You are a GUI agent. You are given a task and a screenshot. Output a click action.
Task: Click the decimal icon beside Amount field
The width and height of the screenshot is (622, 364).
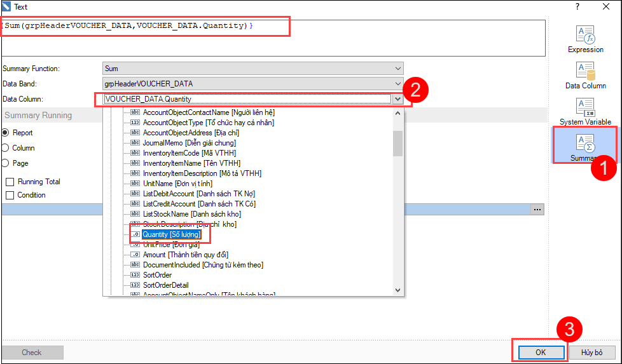pos(135,255)
